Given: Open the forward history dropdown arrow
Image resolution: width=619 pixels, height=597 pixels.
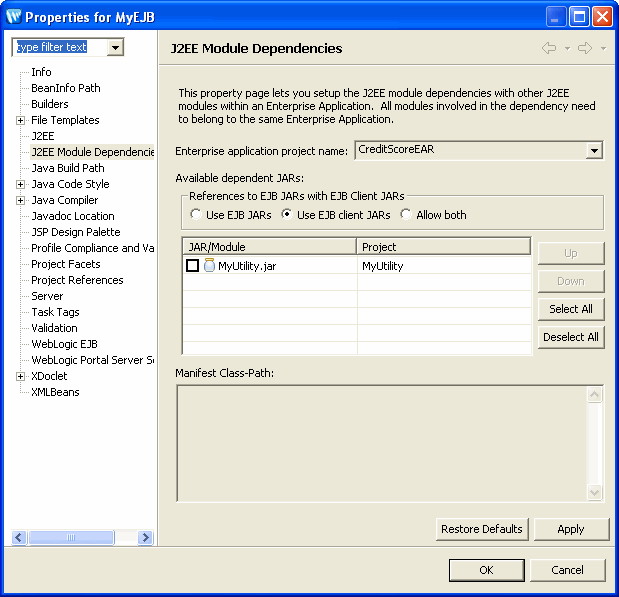Looking at the screenshot, I should (603, 49).
